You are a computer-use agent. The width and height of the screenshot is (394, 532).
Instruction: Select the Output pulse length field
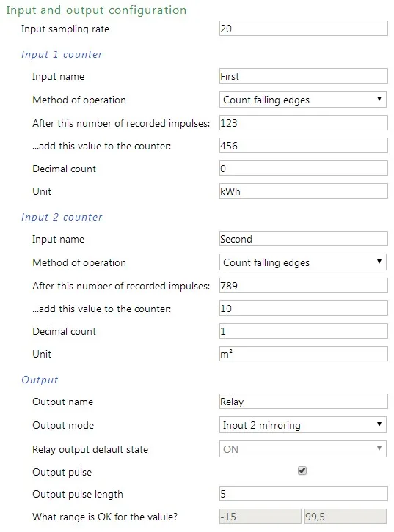303,494
